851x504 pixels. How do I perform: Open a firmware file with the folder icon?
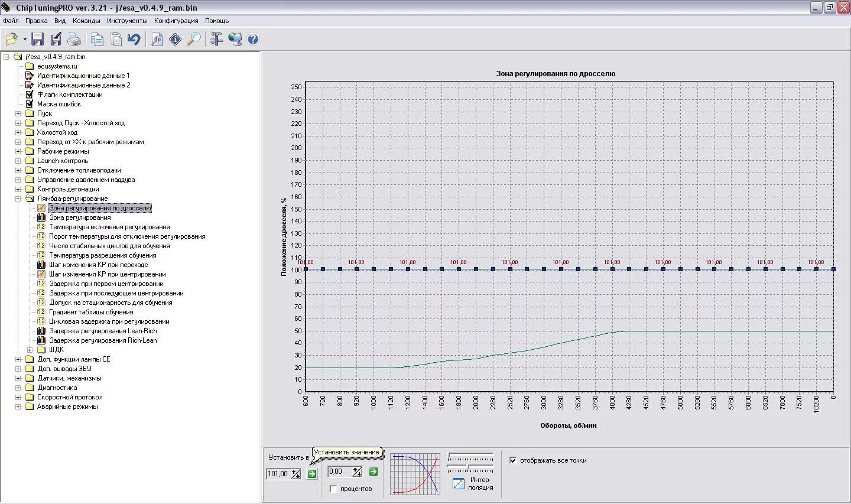click(11, 40)
